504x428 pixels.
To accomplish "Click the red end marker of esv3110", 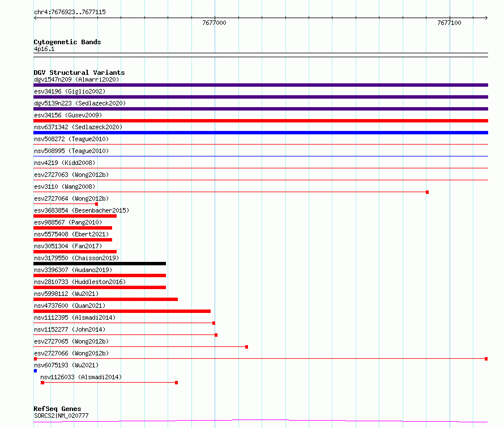I will pyautogui.click(x=427, y=192).
